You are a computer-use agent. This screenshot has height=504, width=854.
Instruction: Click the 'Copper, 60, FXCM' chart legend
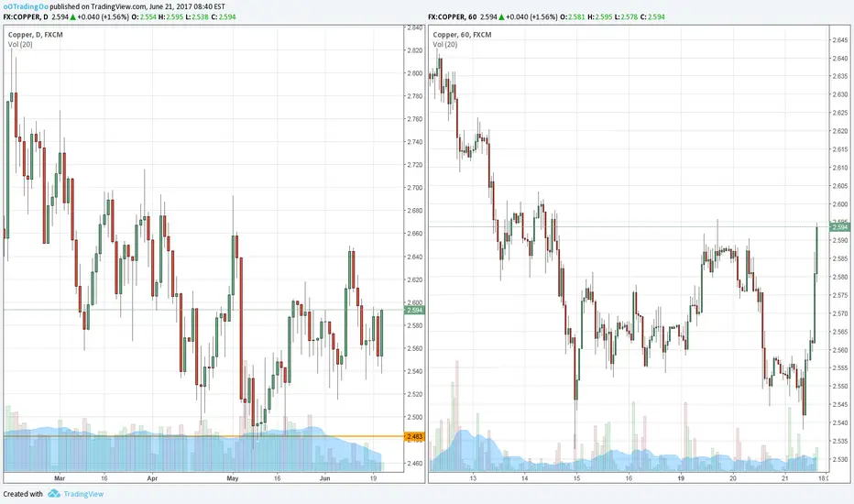(x=462, y=34)
